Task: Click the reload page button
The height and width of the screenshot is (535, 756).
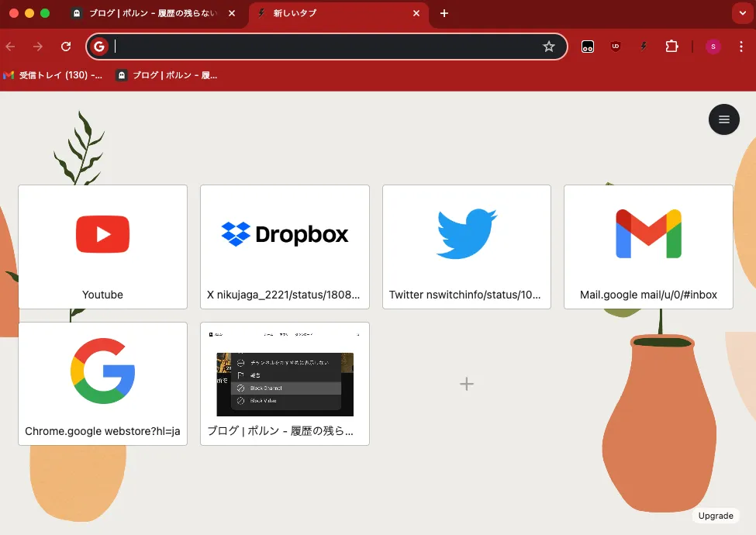Action: (66, 47)
